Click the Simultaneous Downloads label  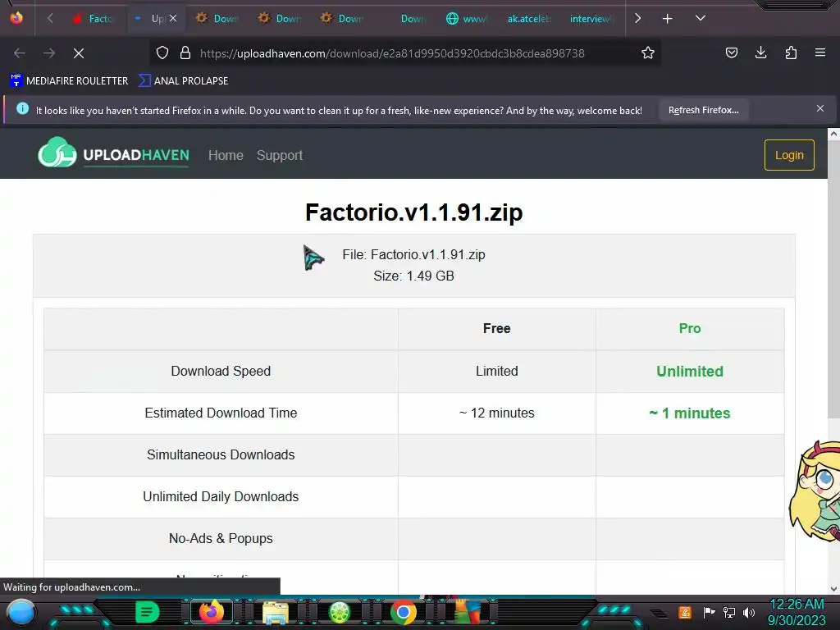pyautogui.click(x=221, y=454)
